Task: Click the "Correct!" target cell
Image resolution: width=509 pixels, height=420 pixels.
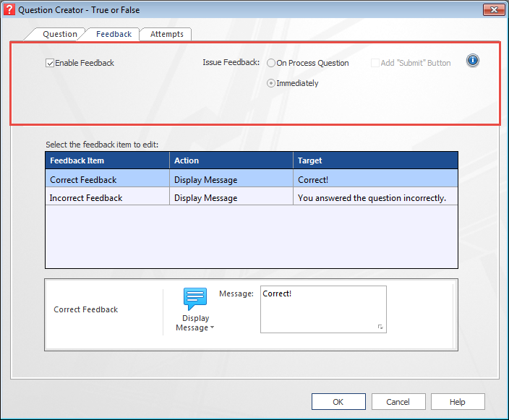Action: tap(375, 178)
